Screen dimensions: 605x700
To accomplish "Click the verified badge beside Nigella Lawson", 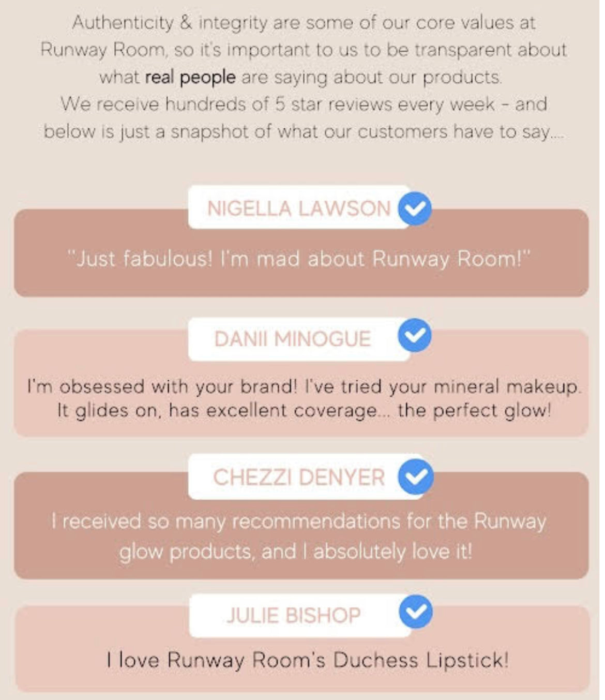I will 415,208.
